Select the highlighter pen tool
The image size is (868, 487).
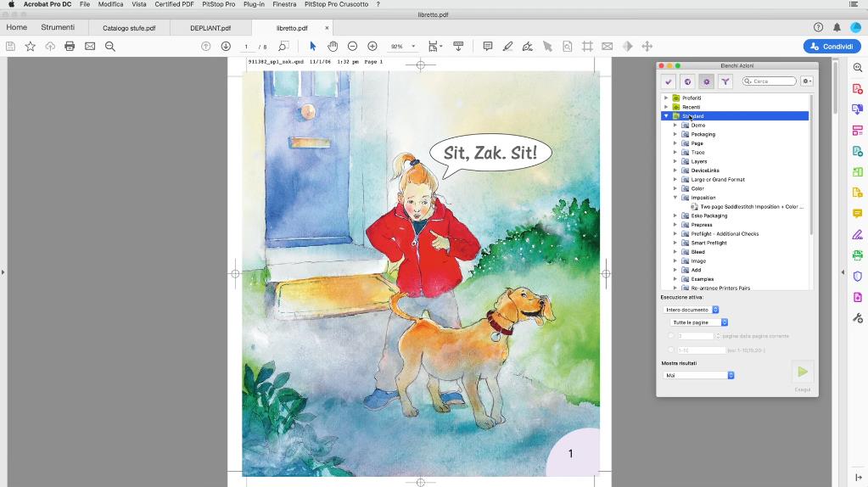pyautogui.click(x=507, y=47)
